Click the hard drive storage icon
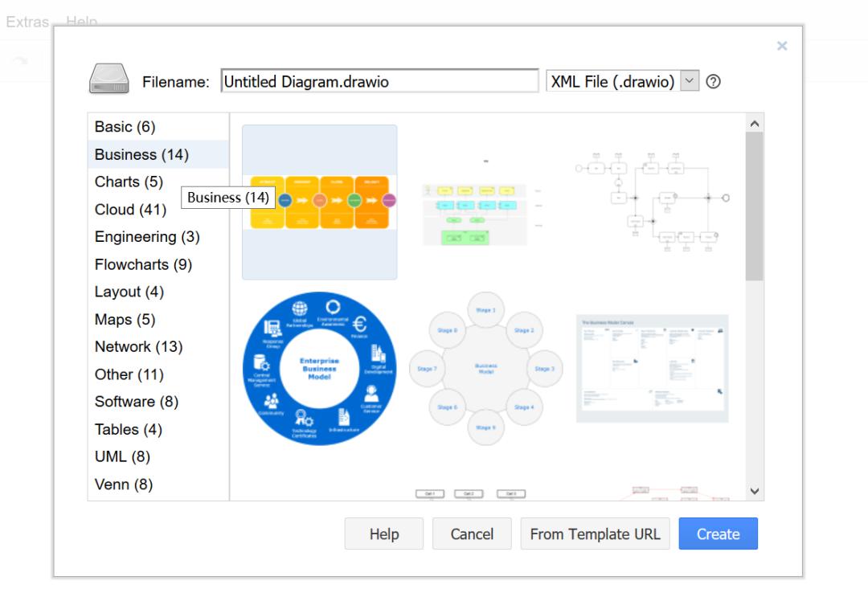Viewport: 868px width, 601px height. [109, 79]
